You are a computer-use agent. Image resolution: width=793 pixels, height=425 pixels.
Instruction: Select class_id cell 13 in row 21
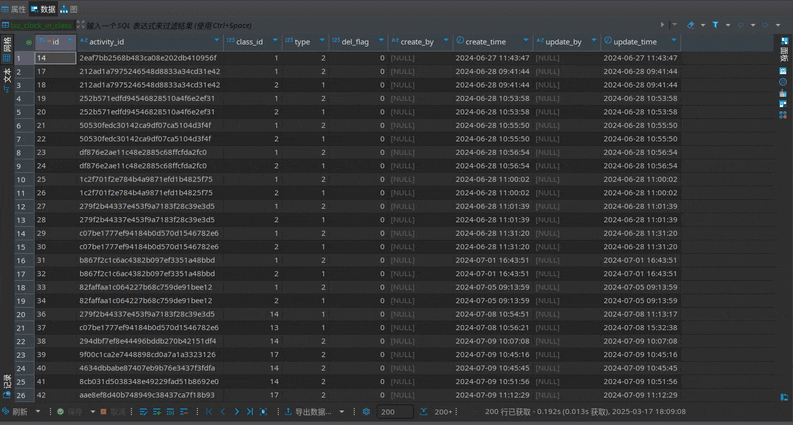pyautogui.click(x=253, y=327)
